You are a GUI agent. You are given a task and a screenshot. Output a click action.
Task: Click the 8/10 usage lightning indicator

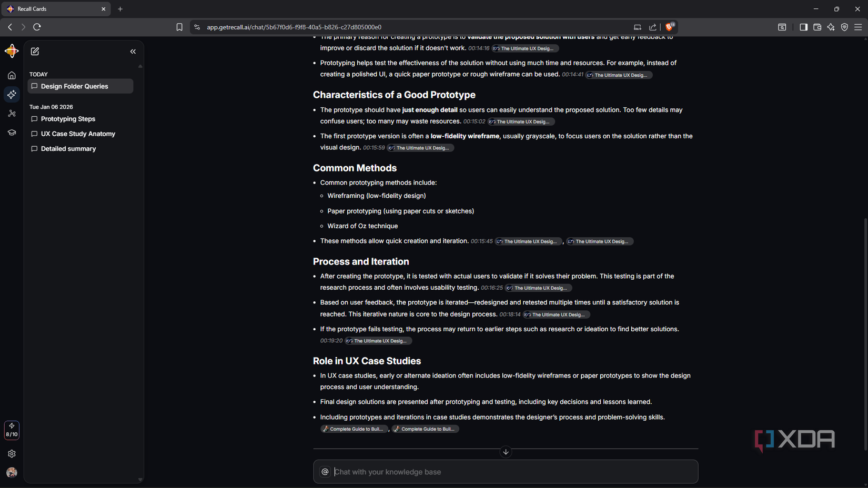12,430
